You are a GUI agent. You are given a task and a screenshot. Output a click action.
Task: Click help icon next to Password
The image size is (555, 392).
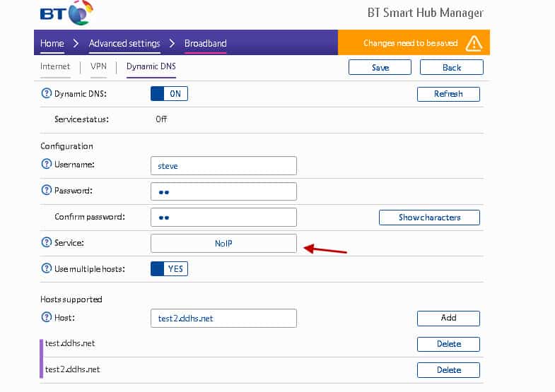[x=47, y=190]
